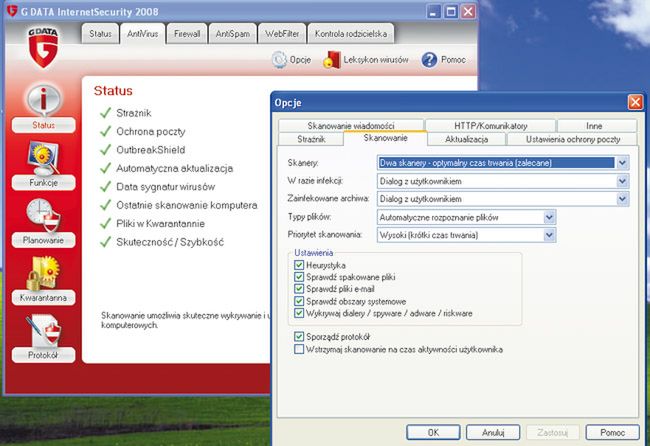Screen dimensions: 650x446
Task: Open Ustawienia ochrony poczty tab
Action: pyautogui.click(x=573, y=139)
